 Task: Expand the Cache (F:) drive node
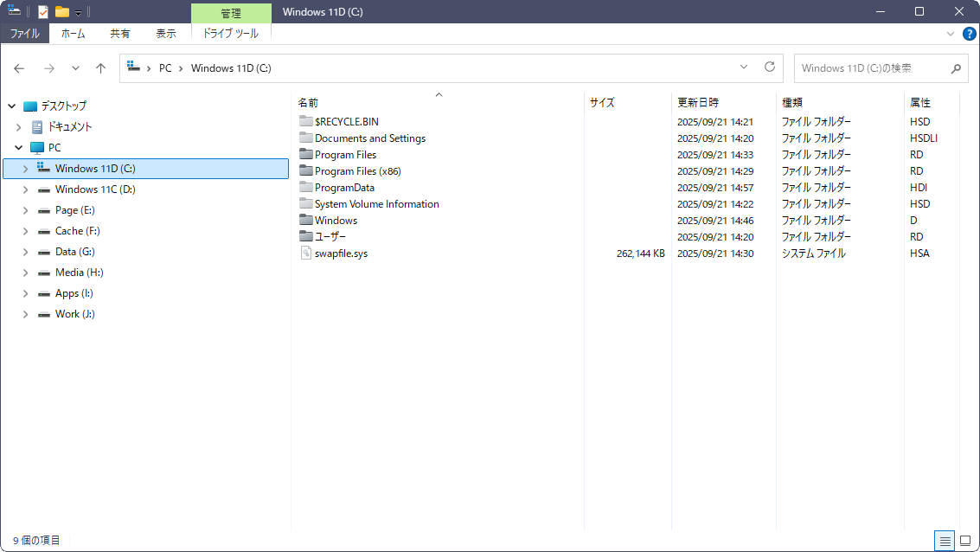click(26, 231)
